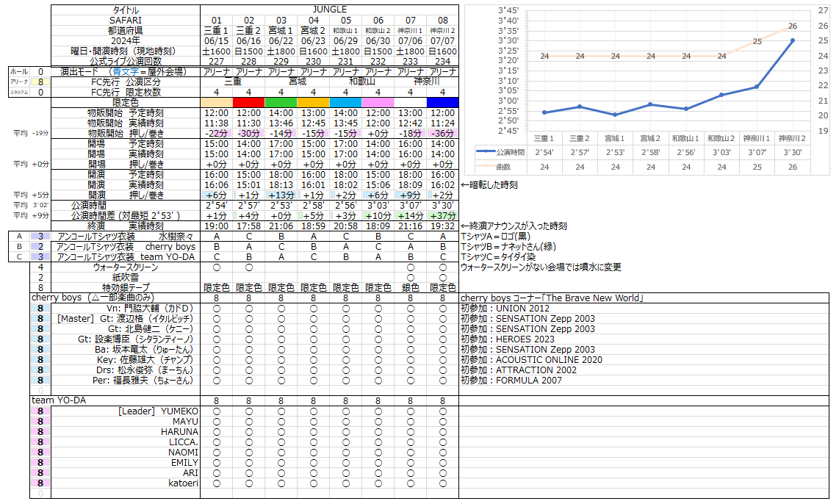Select the 21:16 end time cell
839x504 pixels.
coord(411,226)
